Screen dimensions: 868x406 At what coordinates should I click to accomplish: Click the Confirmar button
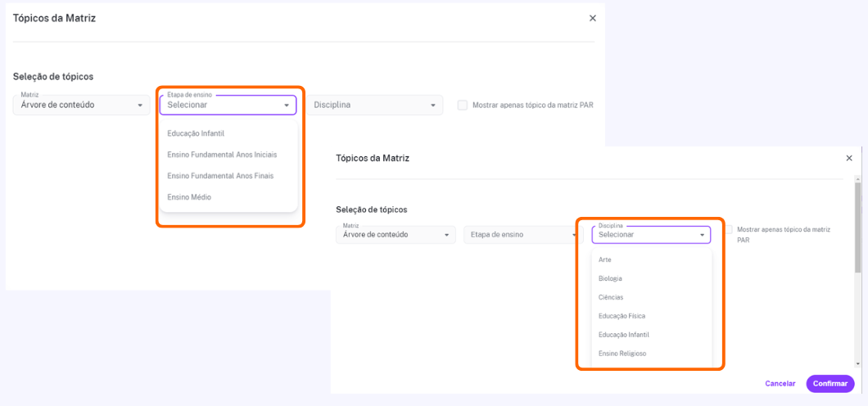click(830, 383)
